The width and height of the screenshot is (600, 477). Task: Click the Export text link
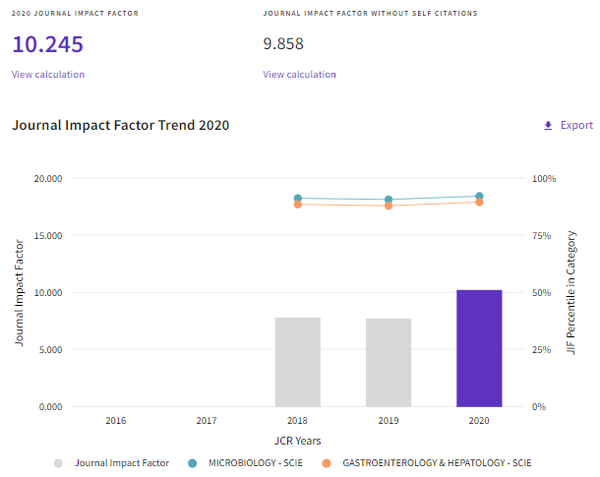(x=576, y=125)
